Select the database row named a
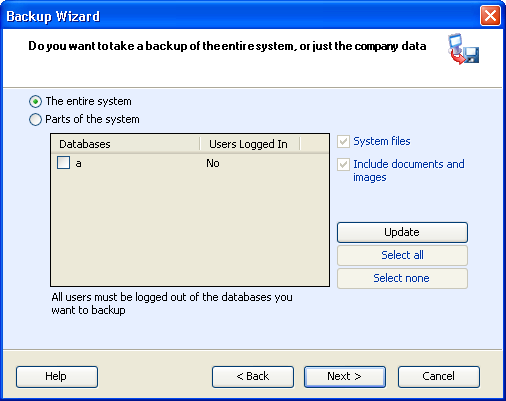 coord(190,163)
